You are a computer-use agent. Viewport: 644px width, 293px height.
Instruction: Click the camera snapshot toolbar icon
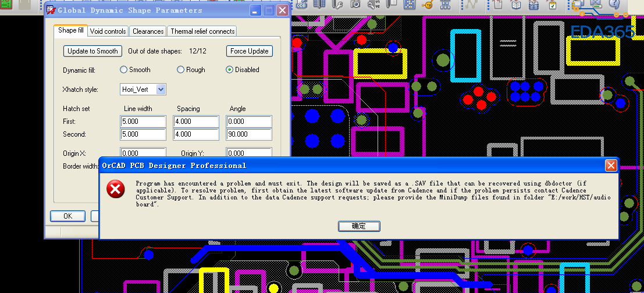(x=355, y=4)
